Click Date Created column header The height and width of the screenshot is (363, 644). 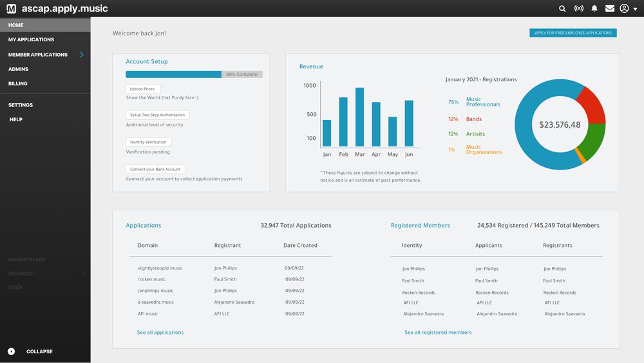pyautogui.click(x=300, y=245)
